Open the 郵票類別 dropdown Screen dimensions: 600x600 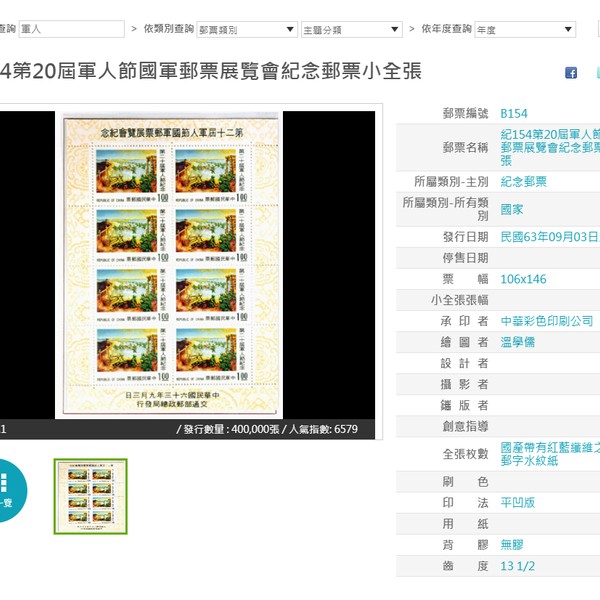(247, 29)
